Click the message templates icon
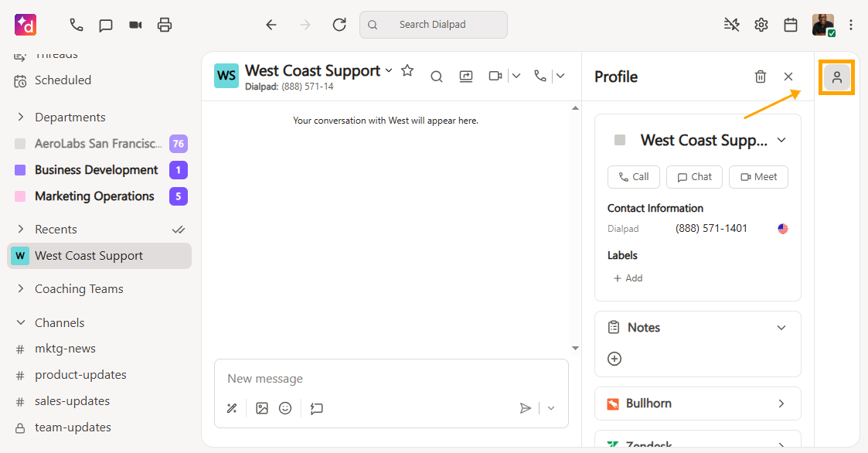The height and width of the screenshot is (453, 868). coord(317,409)
